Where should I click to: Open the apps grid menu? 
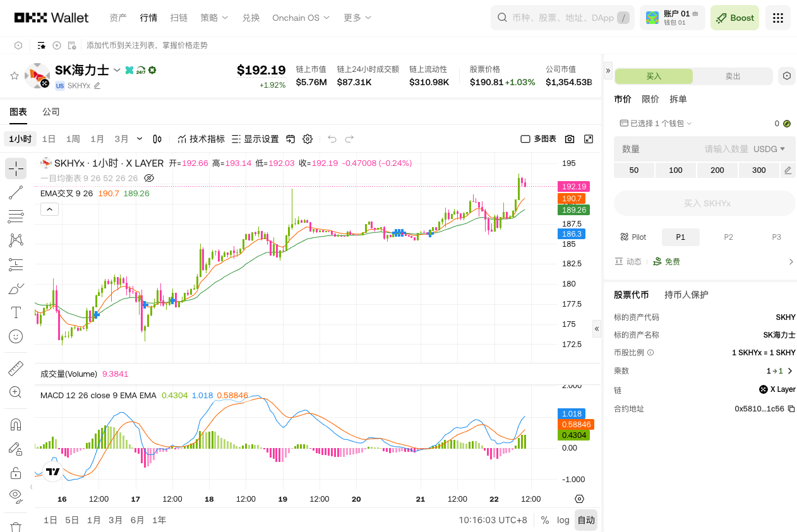tap(778, 18)
